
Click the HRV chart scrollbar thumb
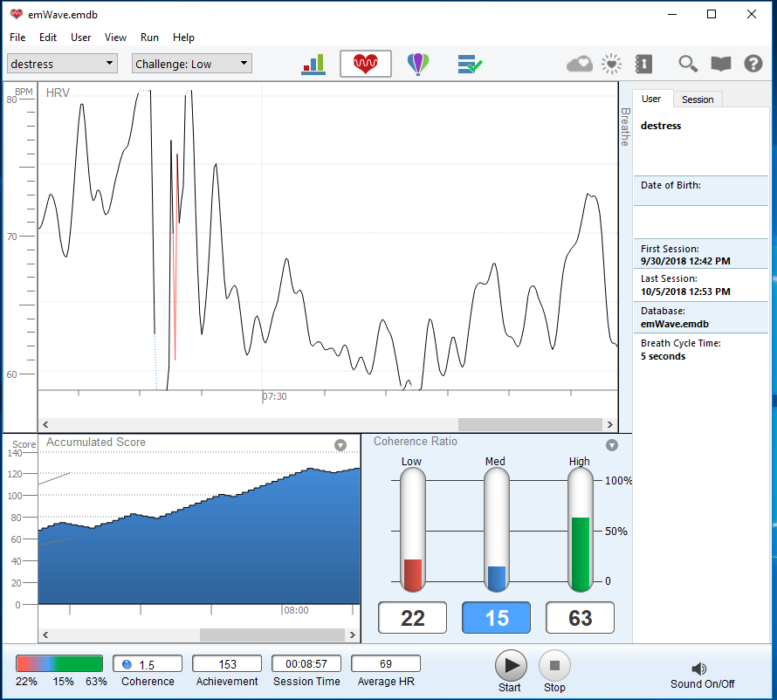[530, 424]
